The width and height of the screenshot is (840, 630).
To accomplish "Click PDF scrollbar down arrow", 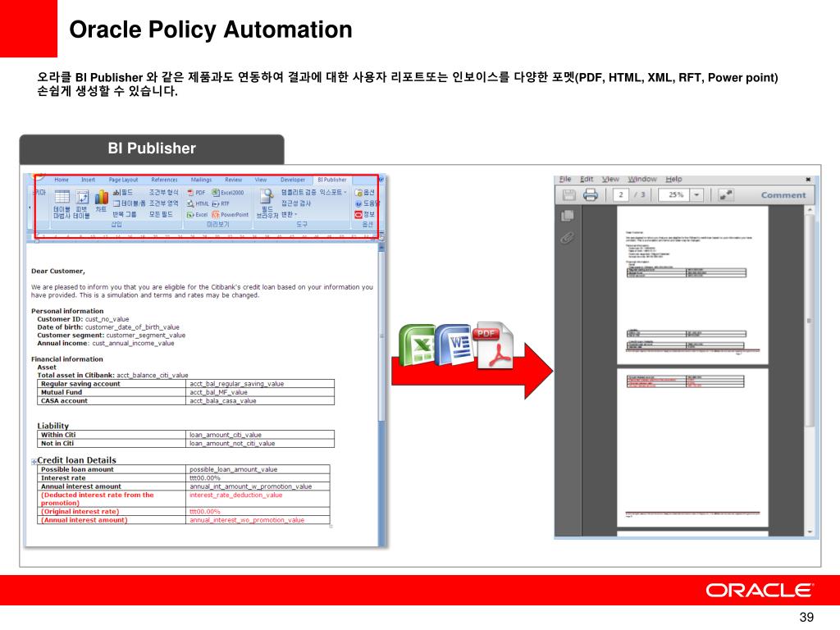I will (810, 532).
